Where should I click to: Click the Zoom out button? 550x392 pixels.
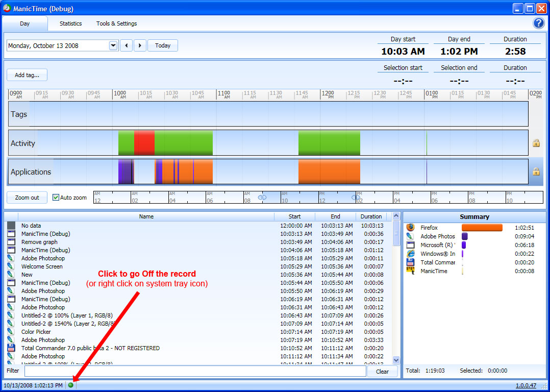pyautogui.click(x=27, y=198)
